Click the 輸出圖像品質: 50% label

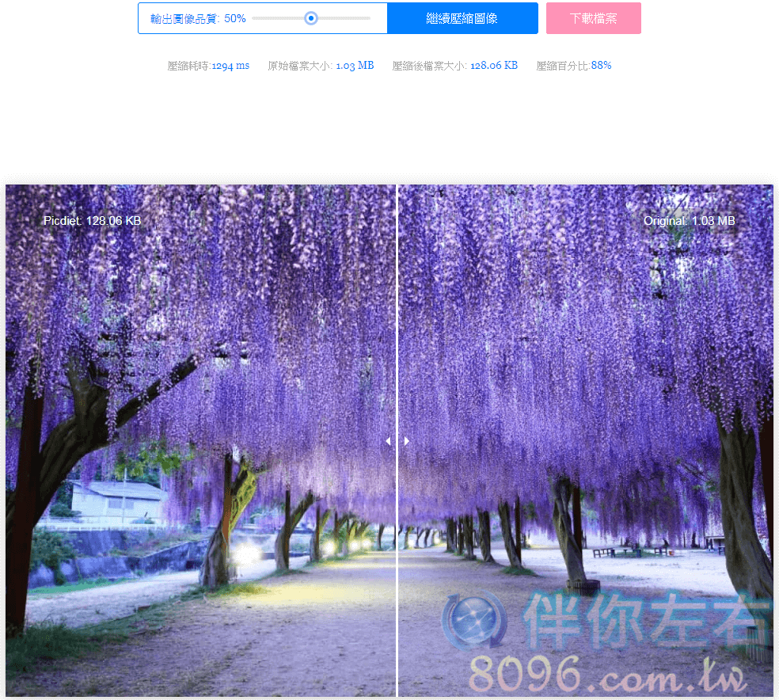198,18
